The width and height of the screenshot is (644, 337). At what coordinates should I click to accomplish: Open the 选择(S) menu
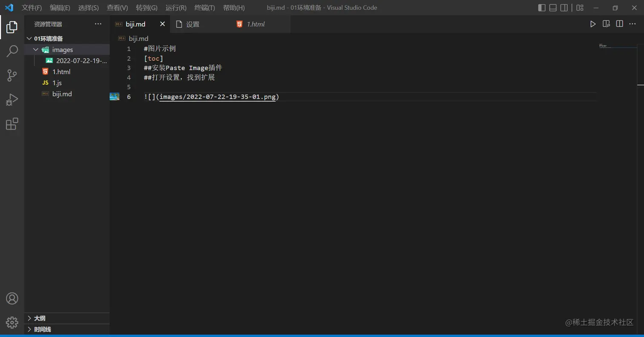point(89,8)
